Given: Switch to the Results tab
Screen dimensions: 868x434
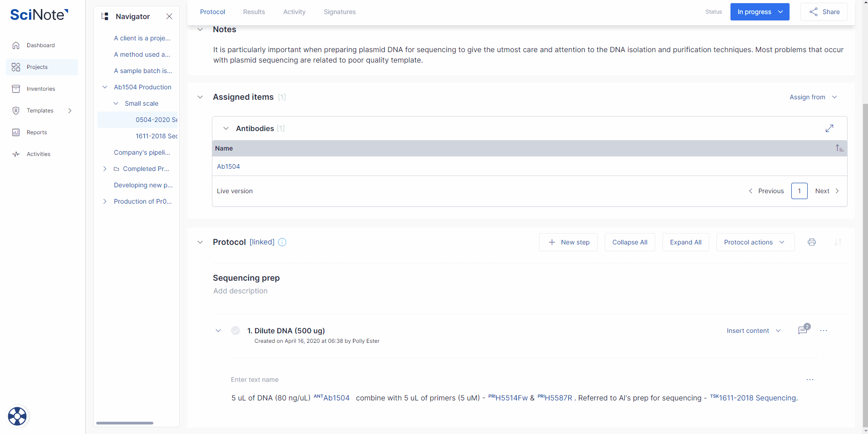Looking at the screenshot, I should click(254, 12).
